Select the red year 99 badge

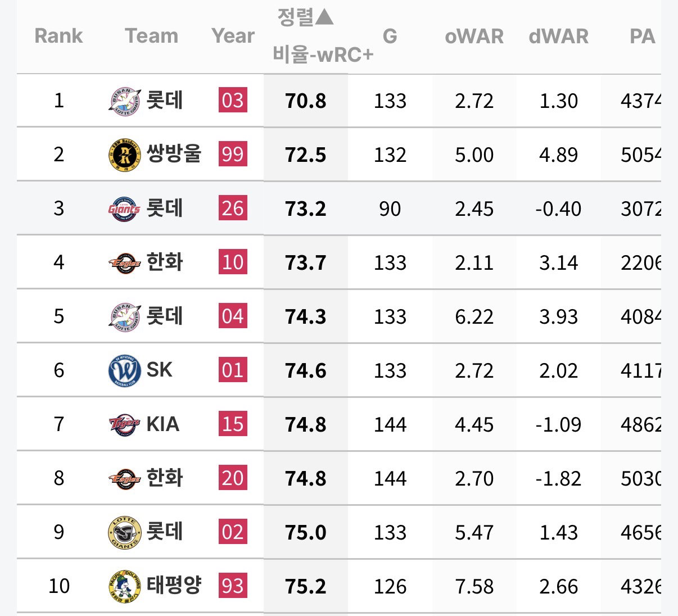point(233,155)
